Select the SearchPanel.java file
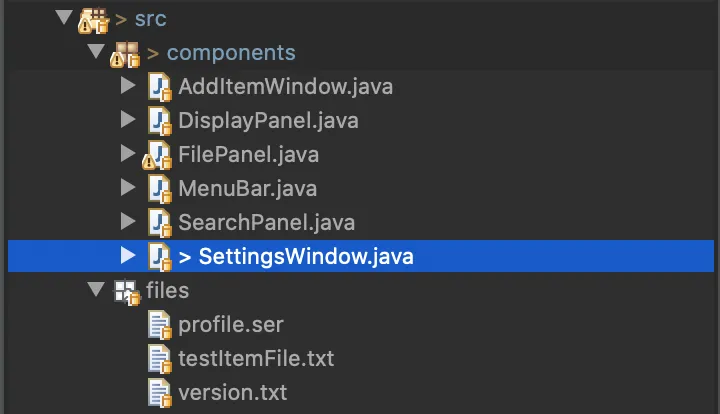 266,222
